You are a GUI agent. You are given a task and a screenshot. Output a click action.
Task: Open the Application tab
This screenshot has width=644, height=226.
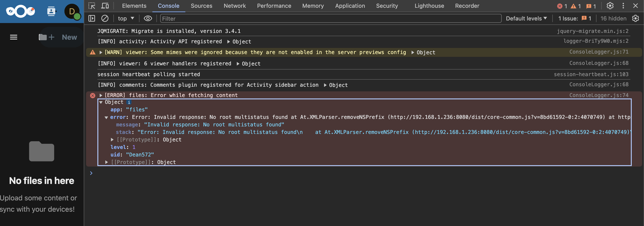click(x=350, y=6)
